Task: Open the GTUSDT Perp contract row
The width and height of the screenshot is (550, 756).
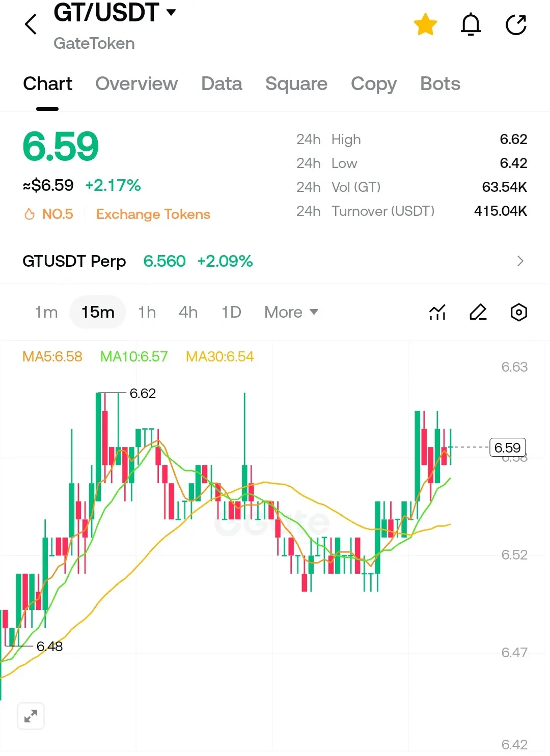Action: click(x=275, y=261)
